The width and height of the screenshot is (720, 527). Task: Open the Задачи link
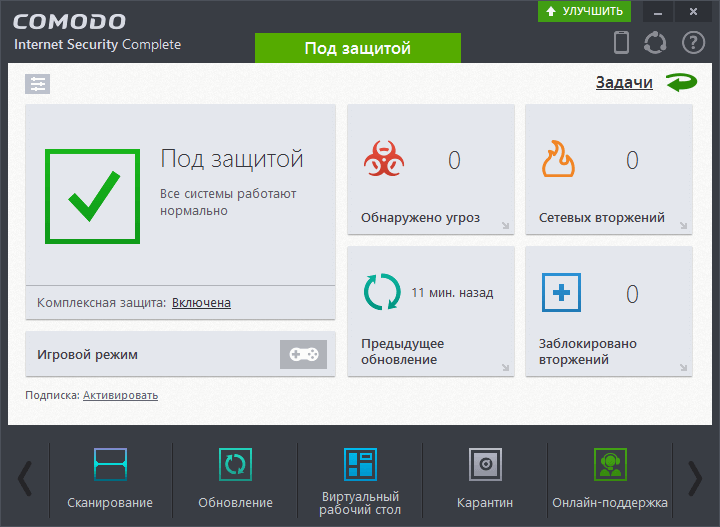pos(624,82)
